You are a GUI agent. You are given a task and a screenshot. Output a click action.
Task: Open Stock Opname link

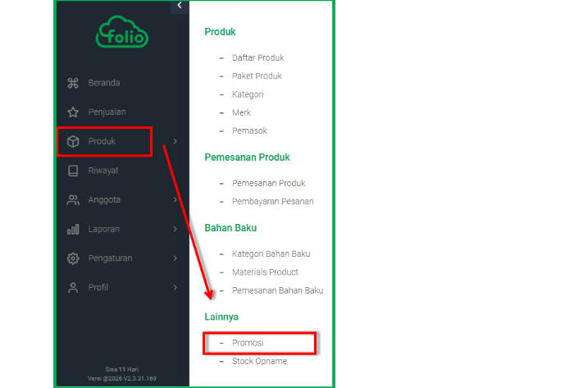point(259,361)
